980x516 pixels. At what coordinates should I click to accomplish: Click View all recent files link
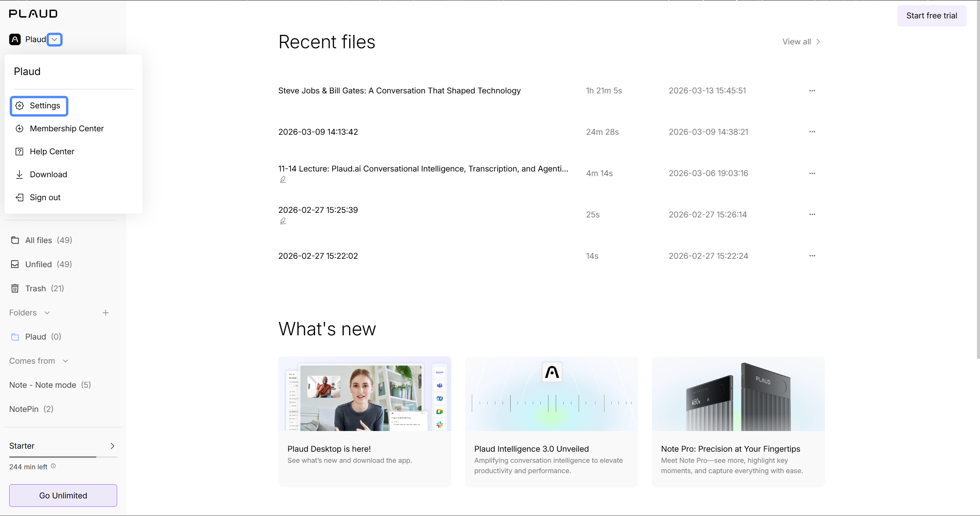[x=801, y=42]
